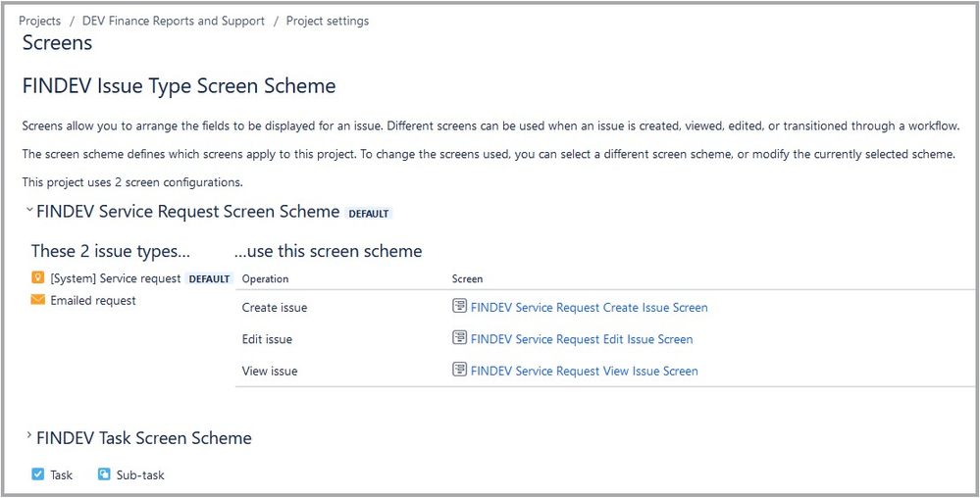Click the 'These 2 issue types...' heading

click(111, 251)
